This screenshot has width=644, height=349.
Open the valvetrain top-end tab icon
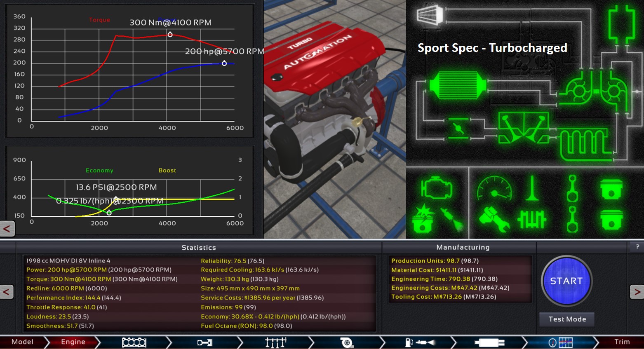[x=275, y=342]
